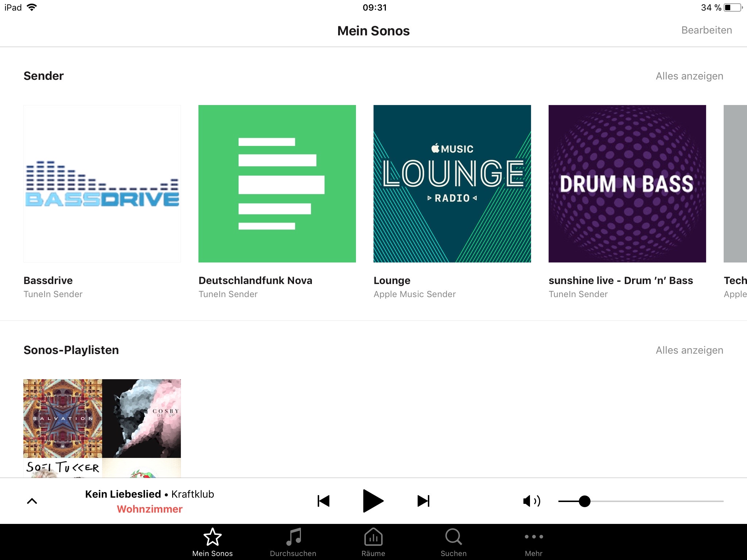Viewport: 747px width, 560px height.
Task: Open the Suchen magnifier tab
Action: pyautogui.click(x=453, y=542)
